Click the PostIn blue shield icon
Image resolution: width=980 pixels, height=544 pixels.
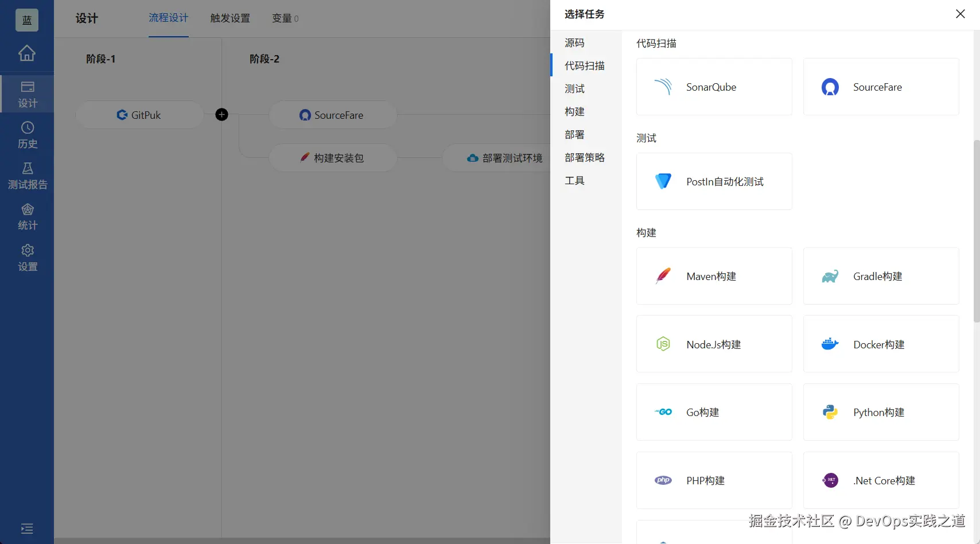point(663,181)
